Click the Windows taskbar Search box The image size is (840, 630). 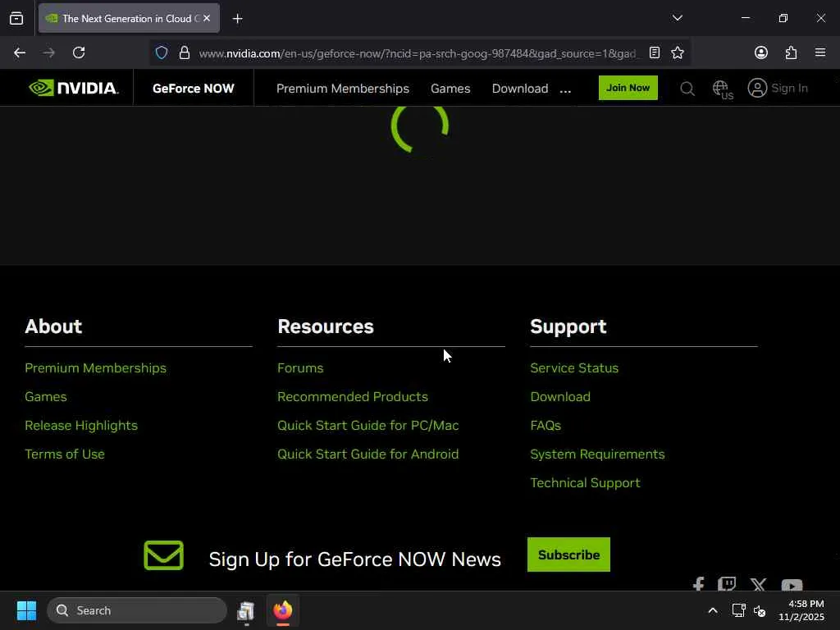coord(137,610)
